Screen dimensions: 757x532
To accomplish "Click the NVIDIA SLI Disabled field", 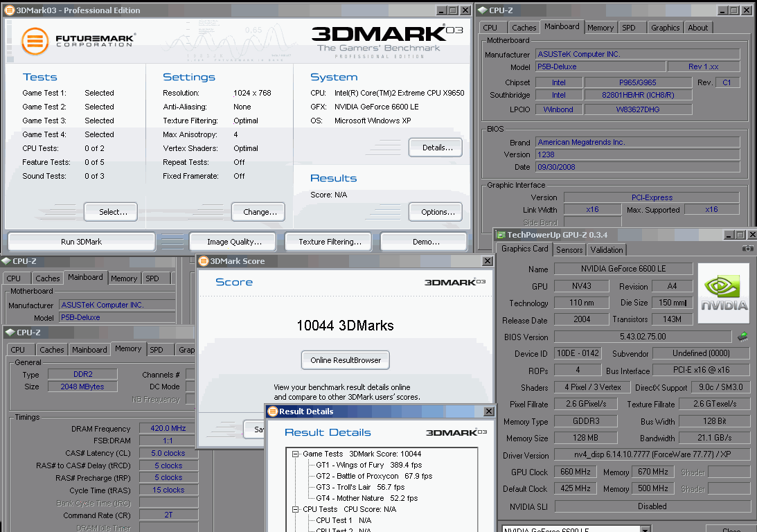I will (x=652, y=506).
